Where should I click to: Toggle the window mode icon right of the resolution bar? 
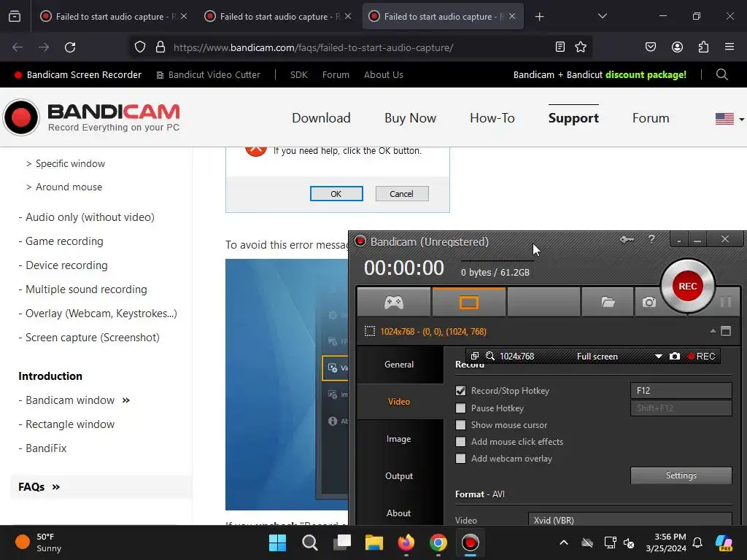726,331
